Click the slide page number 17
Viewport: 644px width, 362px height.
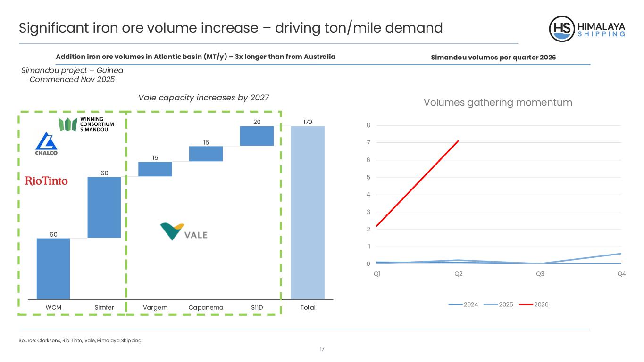click(322, 349)
